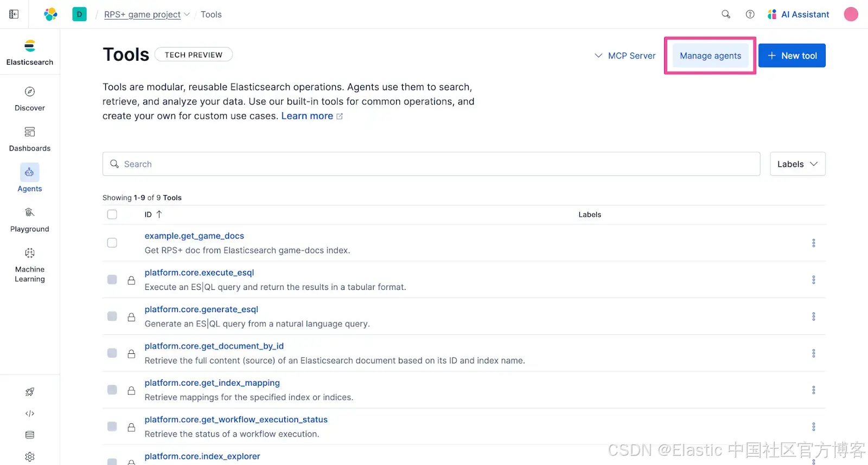Open Discover from the sidebar
Screen dimensions: 868x465
(30, 99)
